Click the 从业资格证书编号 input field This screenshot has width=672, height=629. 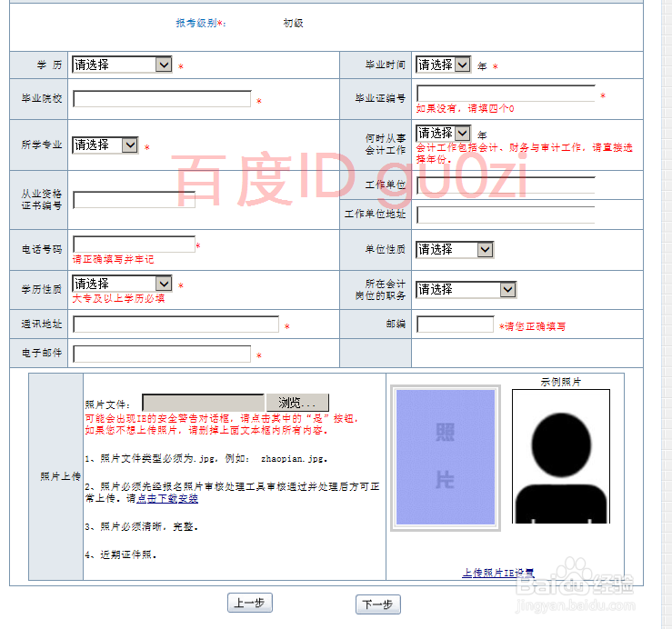tap(135, 200)
